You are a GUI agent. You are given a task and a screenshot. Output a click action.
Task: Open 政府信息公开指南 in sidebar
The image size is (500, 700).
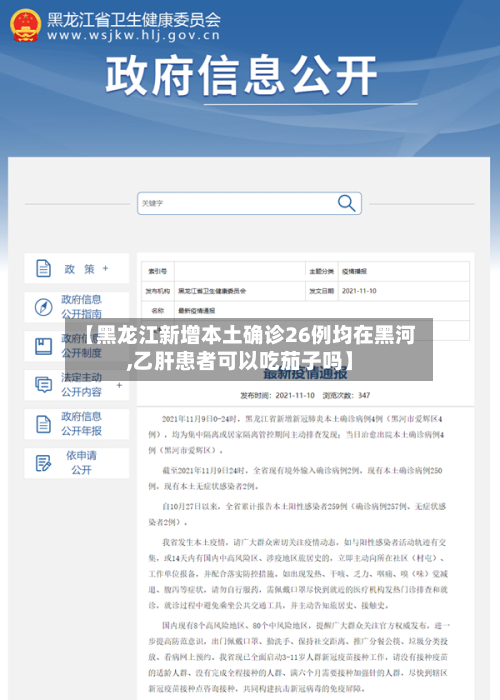(x=77, y=307)
